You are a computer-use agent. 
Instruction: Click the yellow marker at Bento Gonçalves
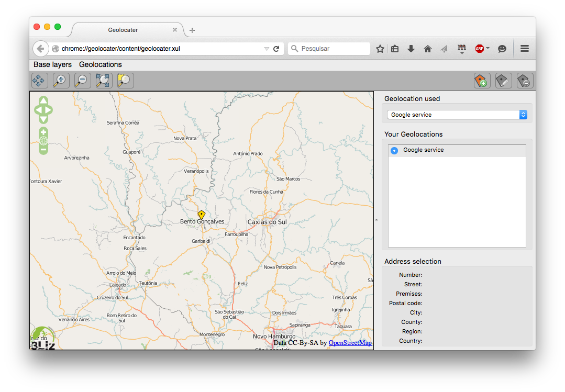click(202, 215)
